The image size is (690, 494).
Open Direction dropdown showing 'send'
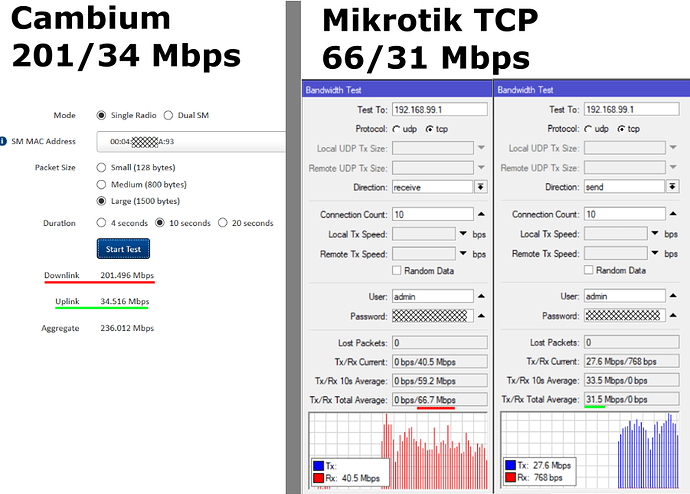[672, 187]
